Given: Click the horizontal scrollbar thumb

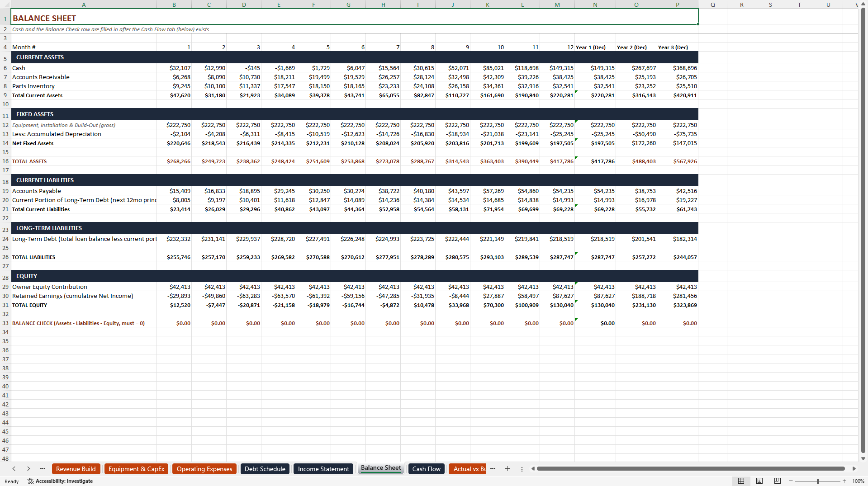Looking at the screenshot, I should (x=691, y=469).
